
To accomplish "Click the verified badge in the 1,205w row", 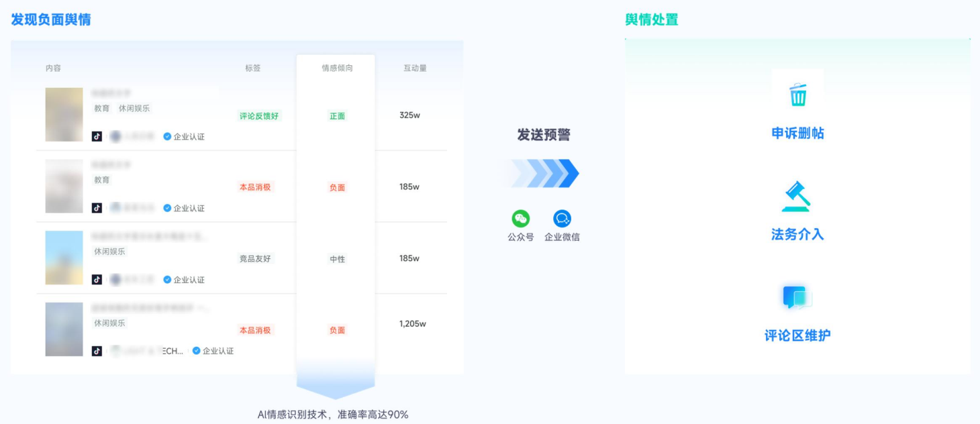I will (x=197, y=350).
